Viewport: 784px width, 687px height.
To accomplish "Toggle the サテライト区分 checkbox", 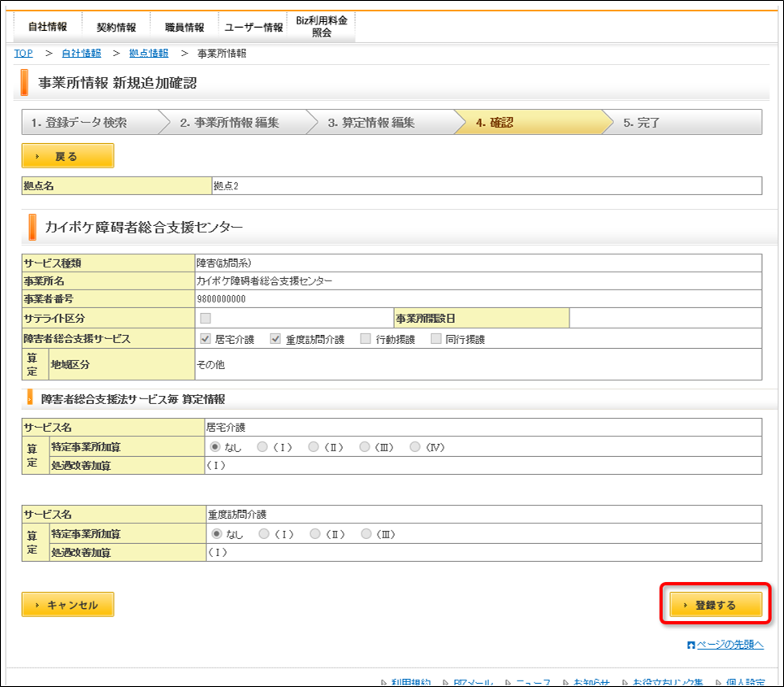I will point(206,318).
